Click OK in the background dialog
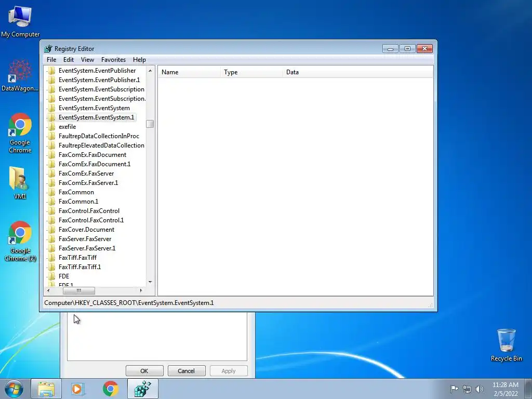Viewport: 532px width, 399px height. coord(144,371)
